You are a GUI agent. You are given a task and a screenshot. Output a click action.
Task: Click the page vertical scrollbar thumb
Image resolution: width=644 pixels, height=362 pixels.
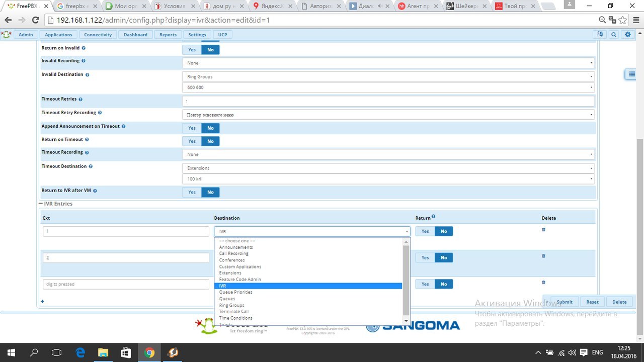tap(639, 236)
